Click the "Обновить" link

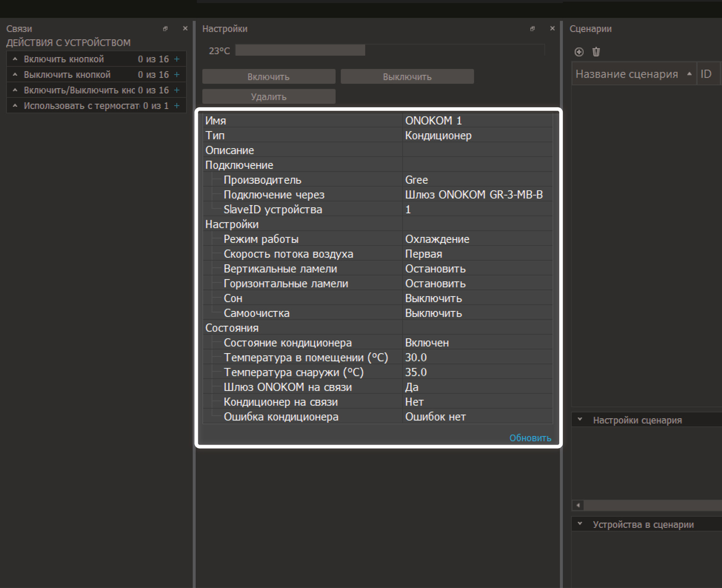[530, 438]
